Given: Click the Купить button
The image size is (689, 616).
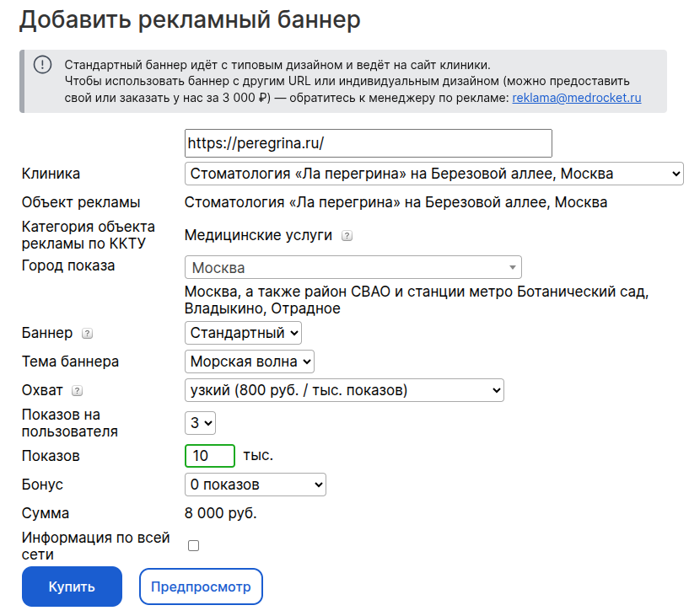Looking at the screenshot, I should (x=72, y=587).
